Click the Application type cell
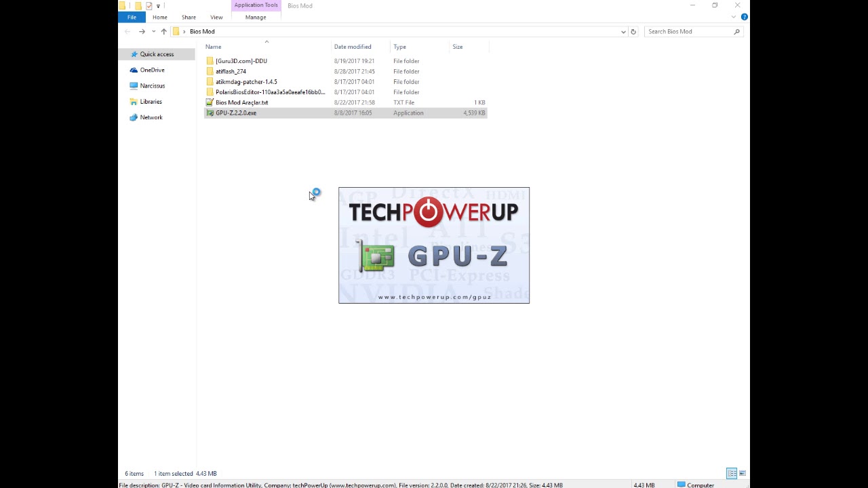This screenshot has width=868, height=488. pos(408,113)
